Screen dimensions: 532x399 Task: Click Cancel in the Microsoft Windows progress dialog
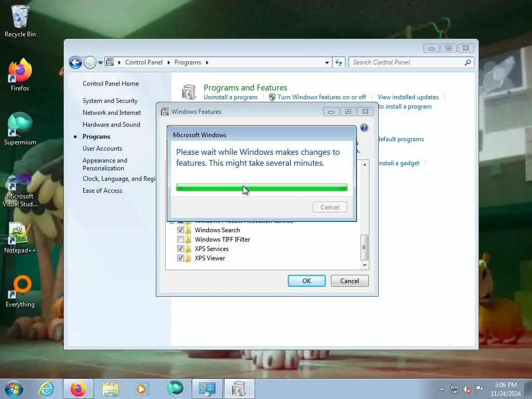tap(330, 207)
